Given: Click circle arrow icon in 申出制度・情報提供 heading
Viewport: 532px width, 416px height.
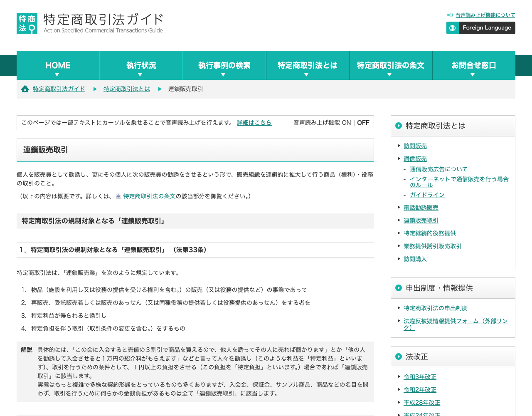Looking at the screenshot, I should click(399, 288).
